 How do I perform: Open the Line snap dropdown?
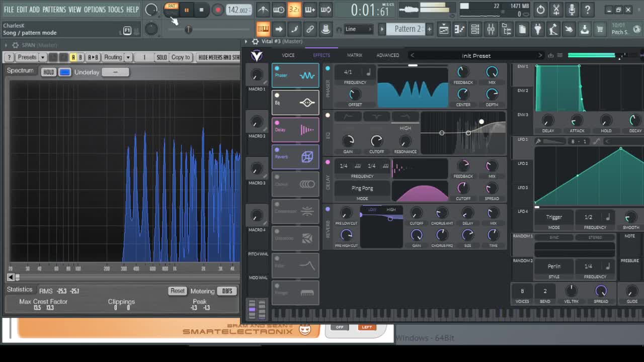point(358,29)
